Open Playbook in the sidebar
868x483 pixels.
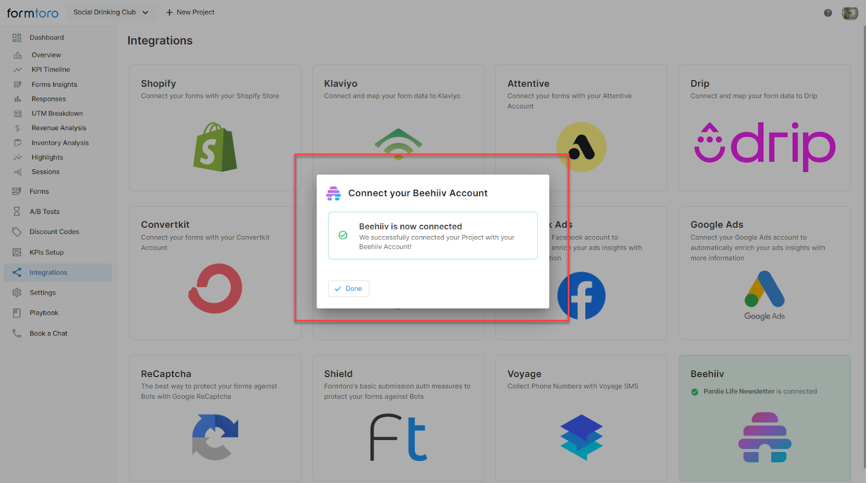tap(44, 313)
